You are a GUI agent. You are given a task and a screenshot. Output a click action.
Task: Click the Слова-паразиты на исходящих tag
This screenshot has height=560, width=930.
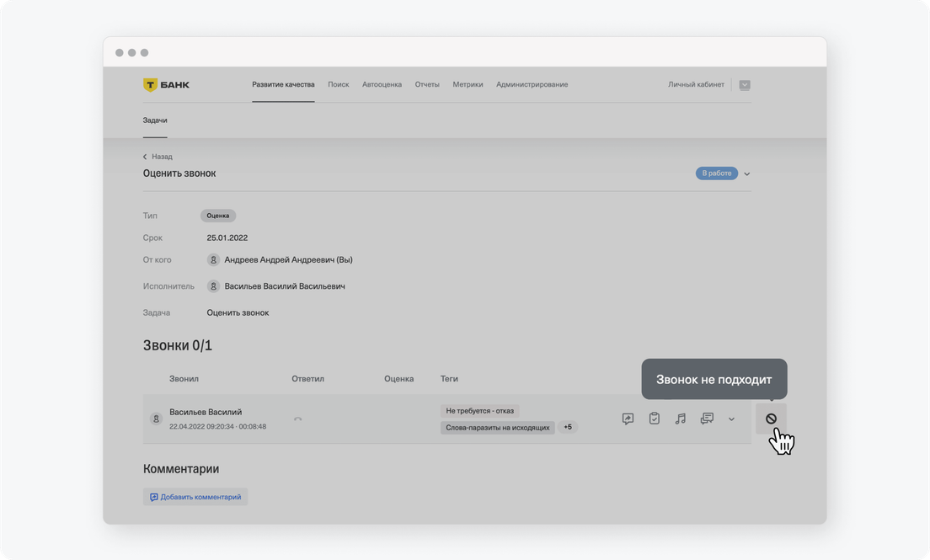pyautogui.click(x=498, y=427)
